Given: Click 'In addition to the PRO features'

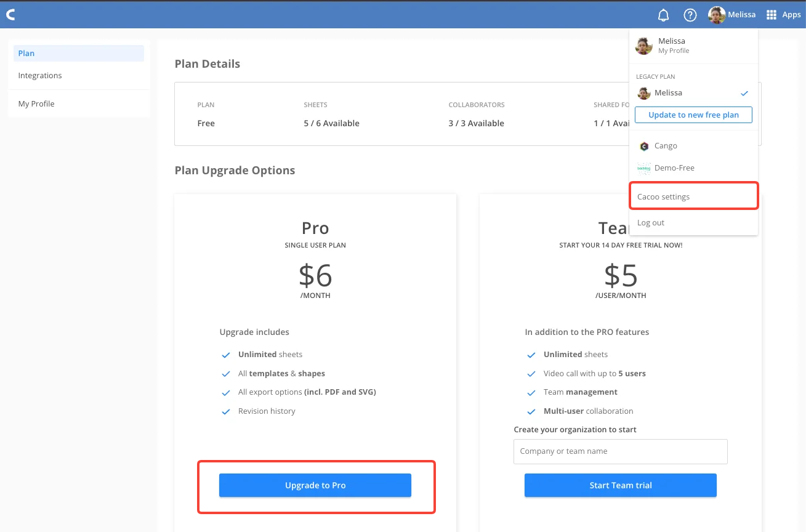Looking at the screenshot, I should pos(587,332).
